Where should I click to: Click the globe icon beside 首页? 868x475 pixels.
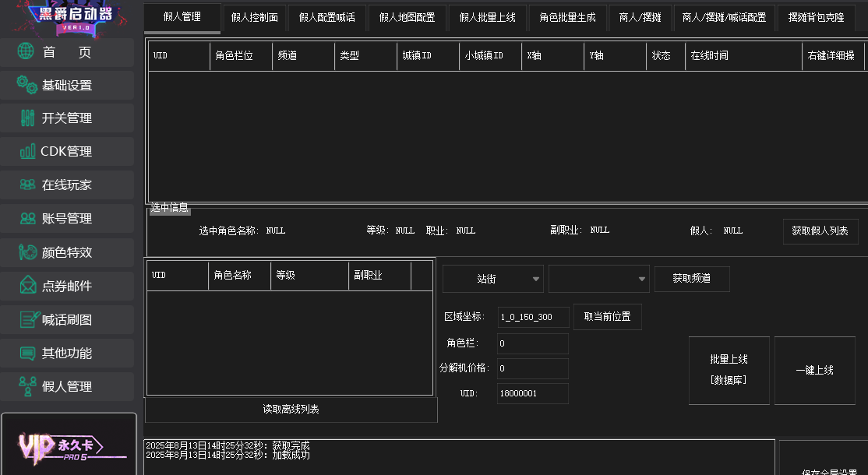click(26, 52)
